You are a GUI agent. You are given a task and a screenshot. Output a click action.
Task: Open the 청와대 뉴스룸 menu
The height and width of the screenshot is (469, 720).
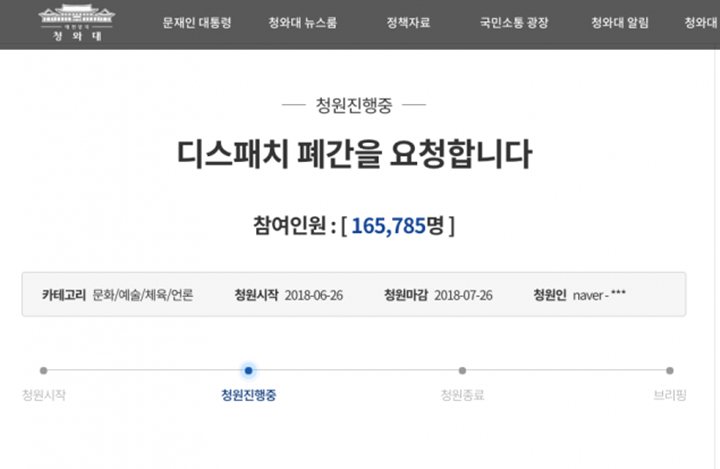coord(303,23)
